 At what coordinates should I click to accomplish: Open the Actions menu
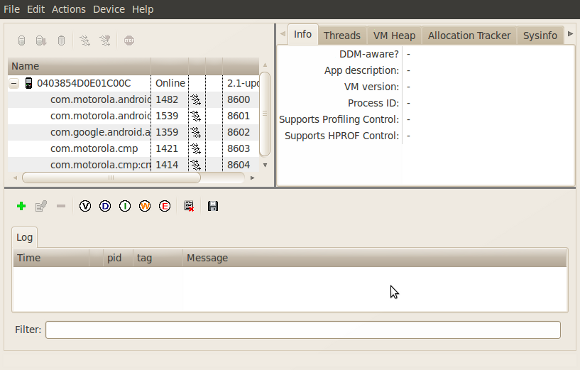pos(68,9)
